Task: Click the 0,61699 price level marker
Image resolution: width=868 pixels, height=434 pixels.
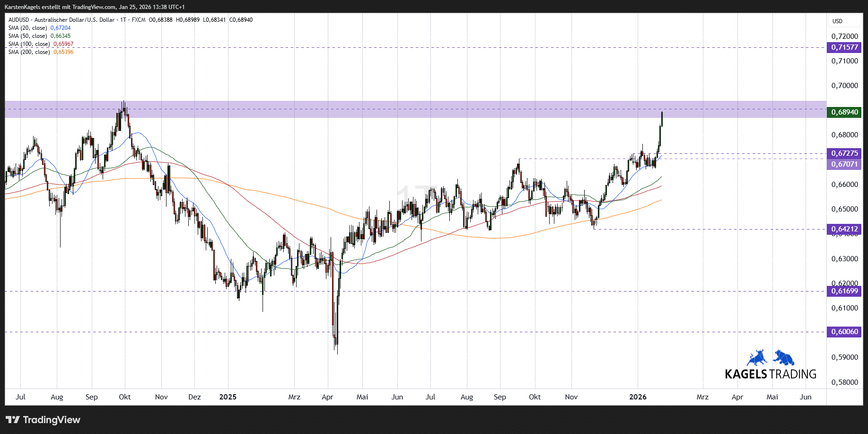Action: click(844, 291)
